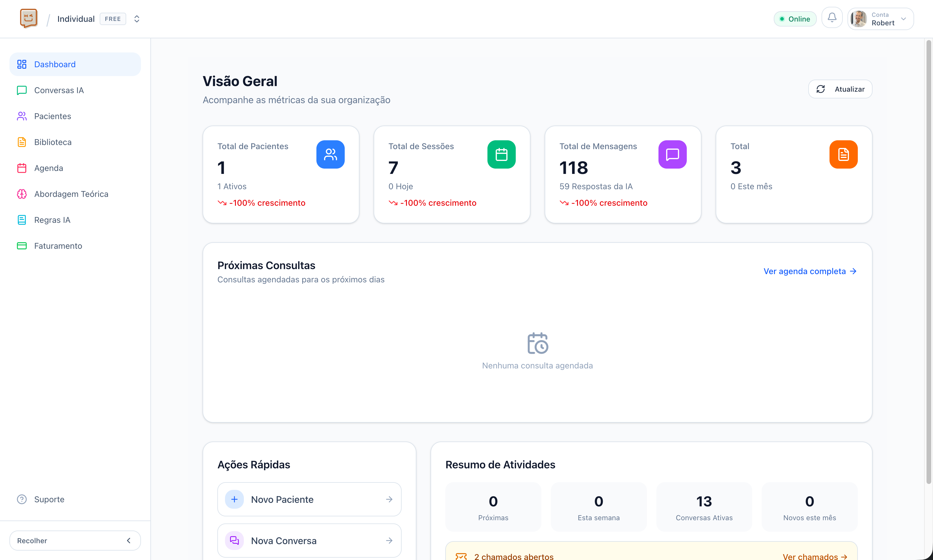This screenshot has height=560, width=933.
Task: Click the Agenda calendar icon
Action: (x=22, y=168)
